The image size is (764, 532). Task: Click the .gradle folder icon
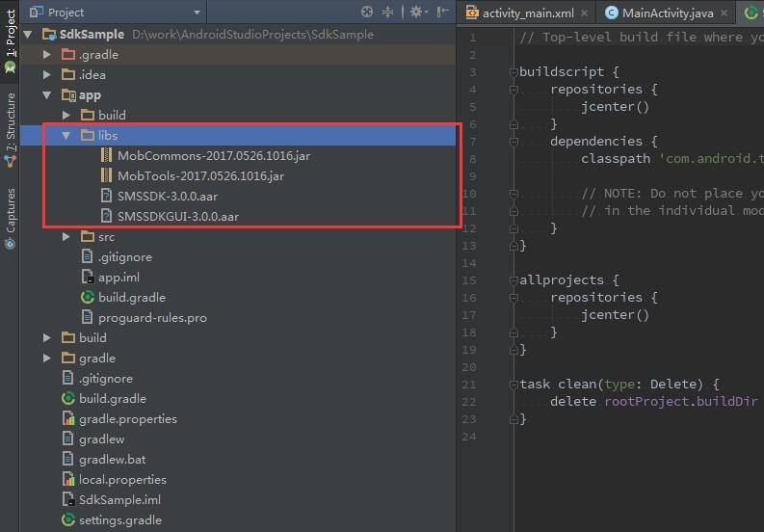click(x=68, y=54)
